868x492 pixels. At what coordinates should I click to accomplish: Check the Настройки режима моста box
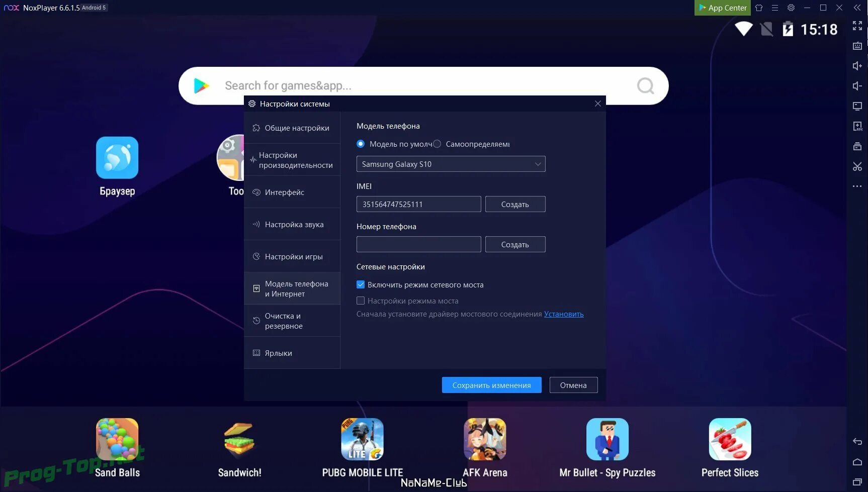click(x=361, y=301)
